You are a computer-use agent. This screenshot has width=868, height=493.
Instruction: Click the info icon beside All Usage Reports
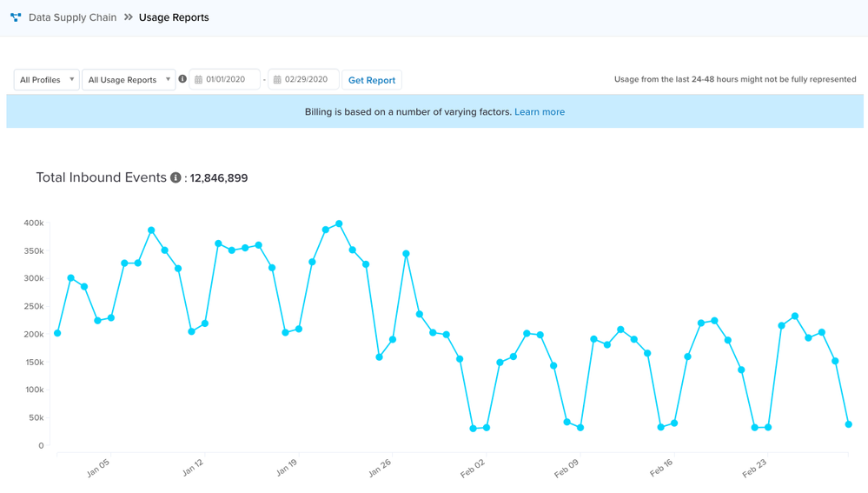(182, 79)
